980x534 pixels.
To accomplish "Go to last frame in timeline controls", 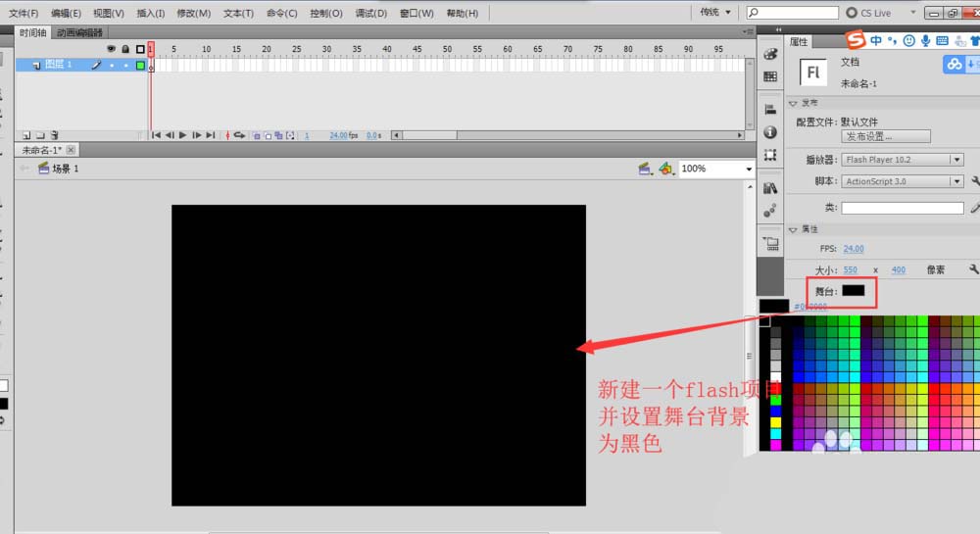I will point(211,135).
